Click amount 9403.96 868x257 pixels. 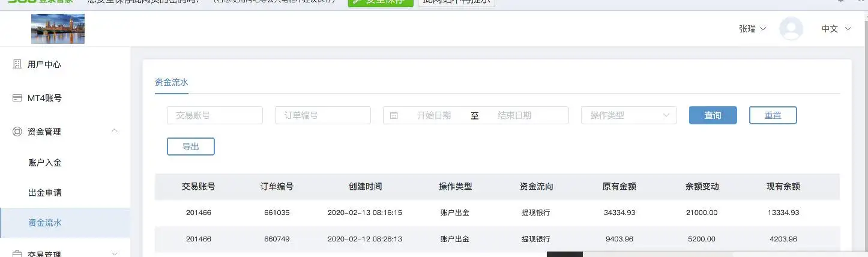pyautogui.click(x=619, y=239)
